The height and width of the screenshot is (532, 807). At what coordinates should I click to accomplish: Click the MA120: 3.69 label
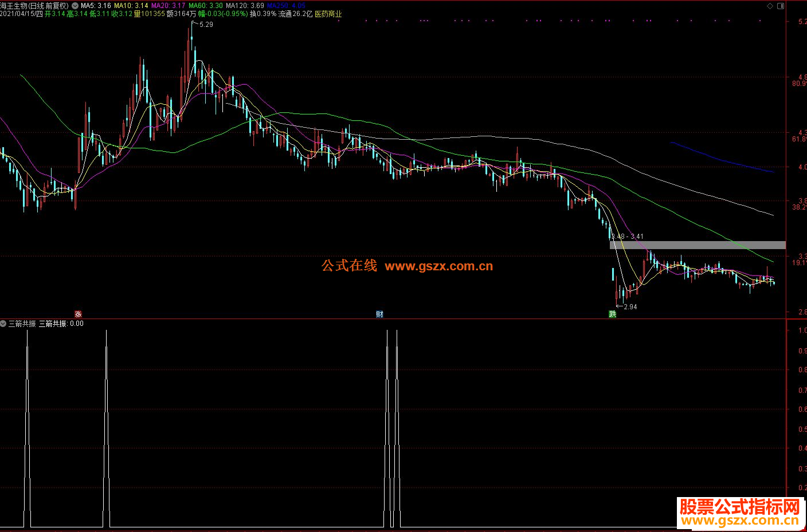(x=245, y=6)
